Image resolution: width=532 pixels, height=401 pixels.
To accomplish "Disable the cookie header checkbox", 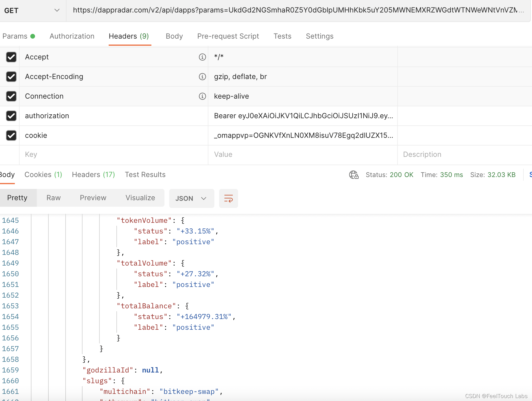I will [11, 135].
